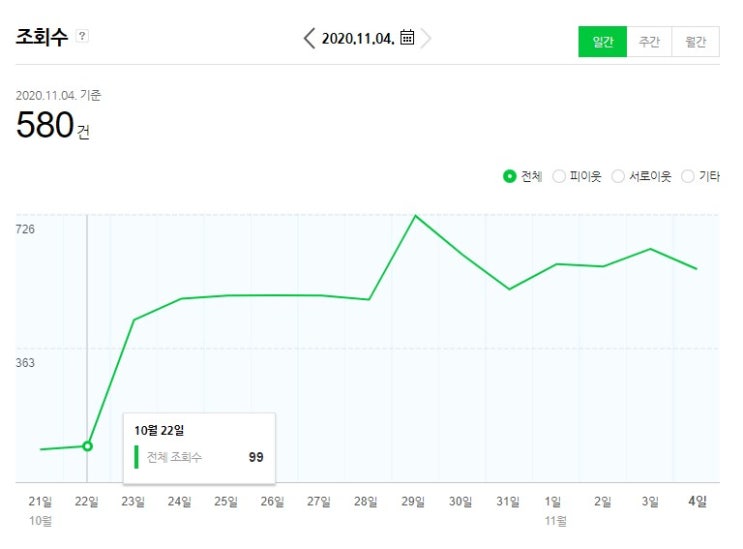
Task: Select the 일간 tab
Action: click(x=602, y=42)
